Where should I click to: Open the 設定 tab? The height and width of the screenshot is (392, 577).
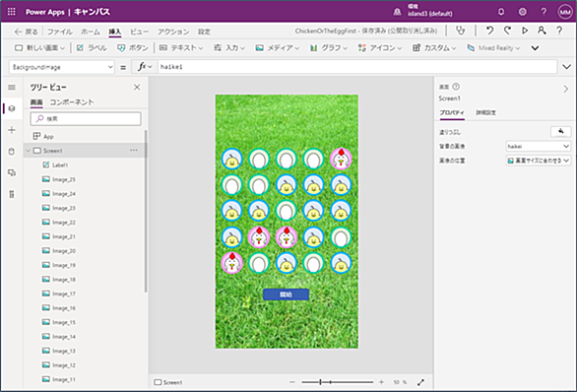pyautogui.click(x=204, y=32)
